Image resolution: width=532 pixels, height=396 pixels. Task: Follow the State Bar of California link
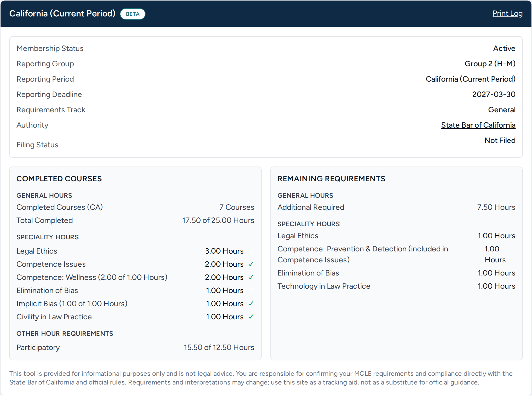pos(478,125)
